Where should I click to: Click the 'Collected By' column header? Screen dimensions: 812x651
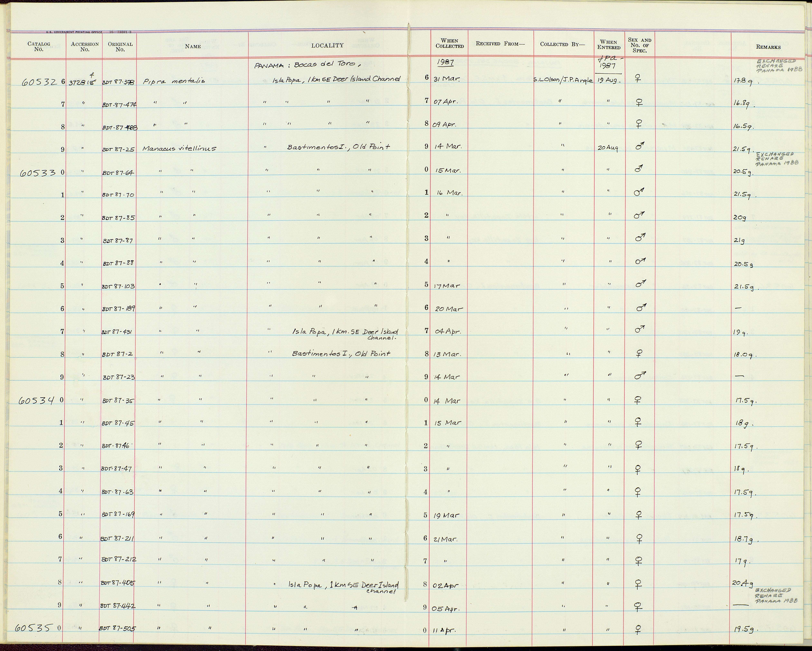[563, 44]
